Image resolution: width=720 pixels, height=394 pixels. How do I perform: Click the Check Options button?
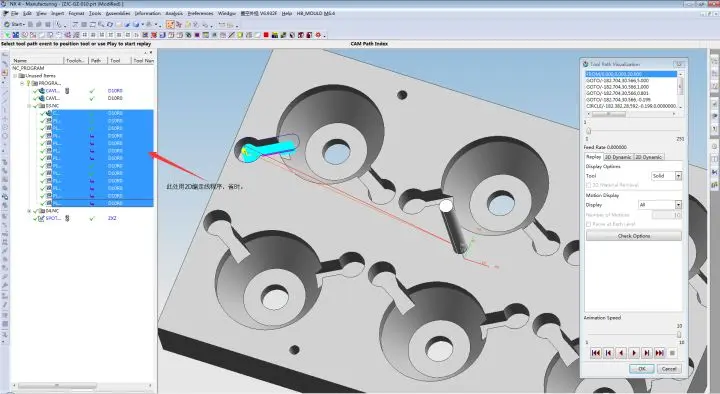tap(634, 236)
